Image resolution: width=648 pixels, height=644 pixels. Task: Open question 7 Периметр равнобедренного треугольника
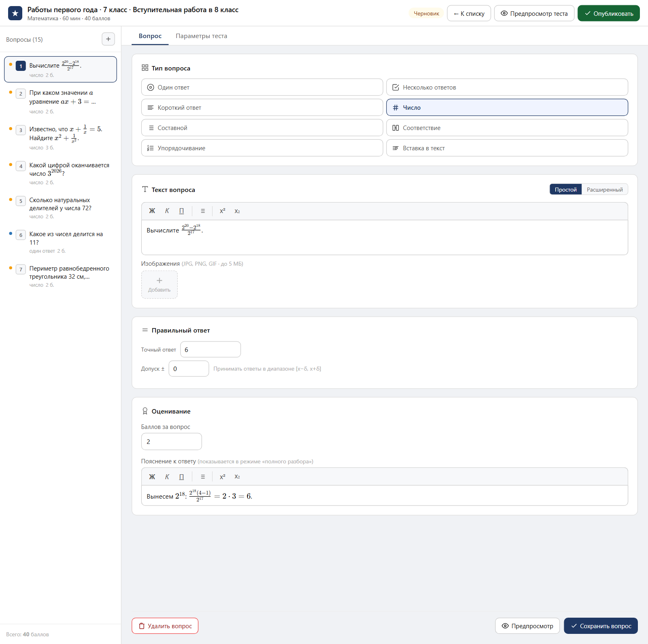coord(61,276)
